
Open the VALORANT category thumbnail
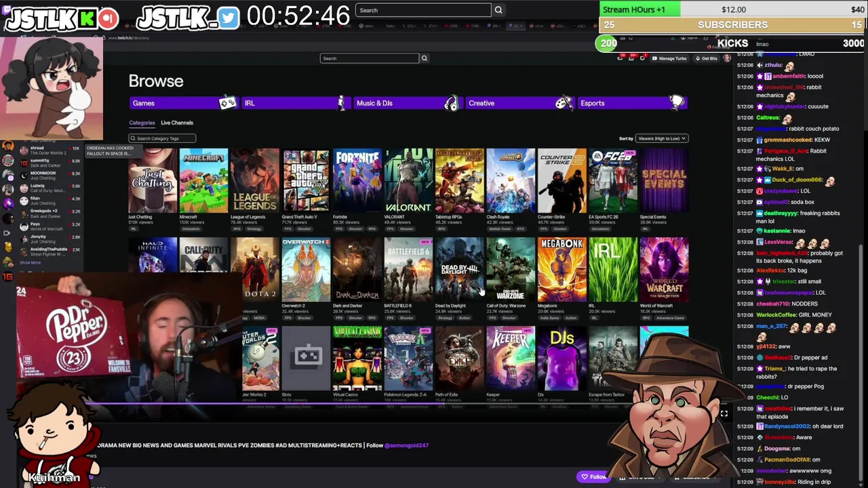(x=408, y=181)
